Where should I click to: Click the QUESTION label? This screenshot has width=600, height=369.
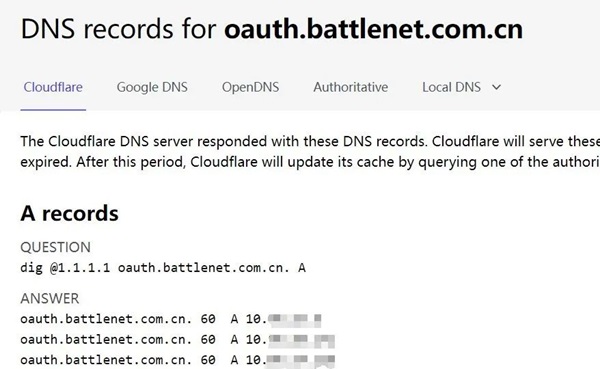pyautogui.click(x=55, y=247)
